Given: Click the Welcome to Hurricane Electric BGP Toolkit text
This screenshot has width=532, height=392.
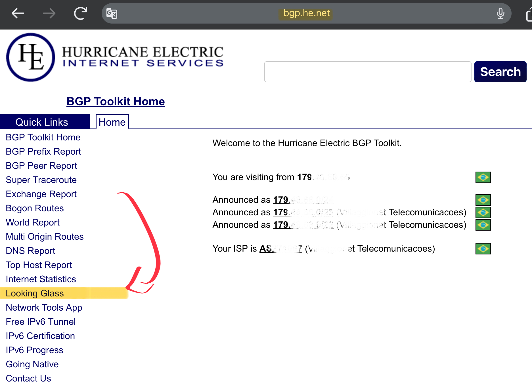Looking at the screenshot, I should (307, 143).
